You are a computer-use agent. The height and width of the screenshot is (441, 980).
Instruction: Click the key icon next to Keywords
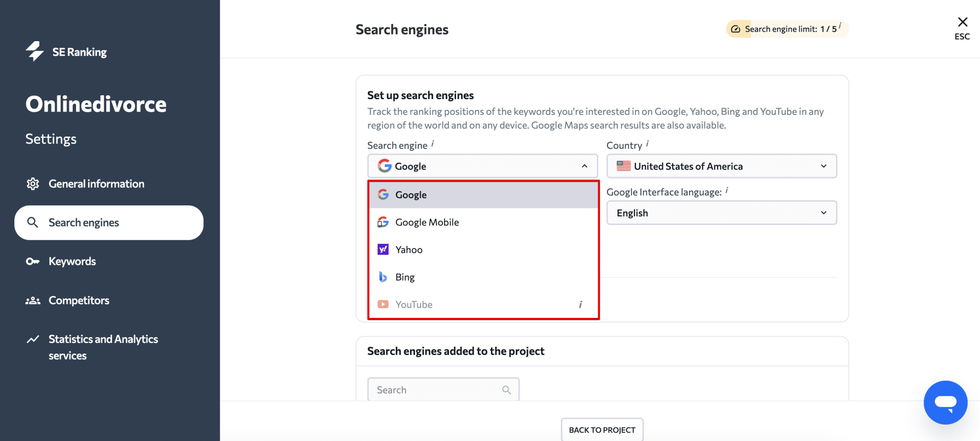pyautogui.click(x=33, y=261)
